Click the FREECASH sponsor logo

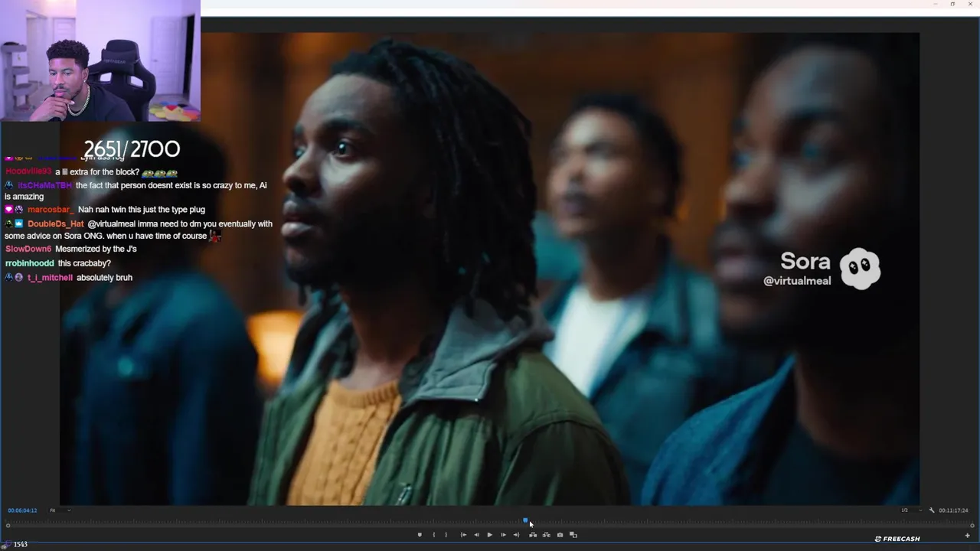897,539
